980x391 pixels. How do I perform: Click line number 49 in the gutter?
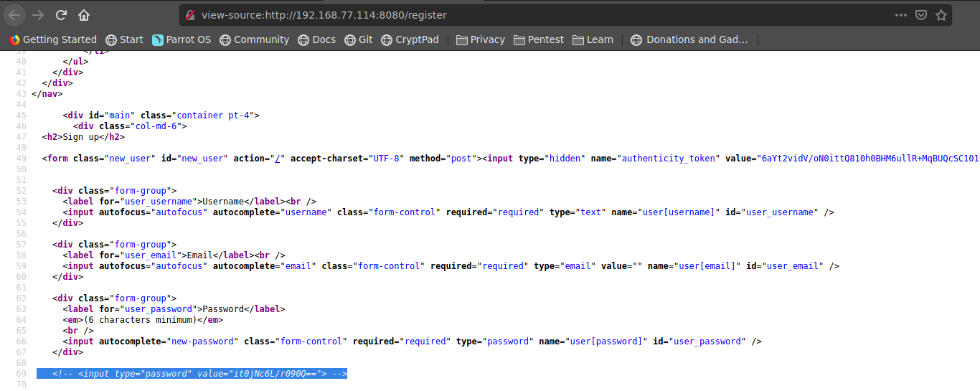(22, 158)
